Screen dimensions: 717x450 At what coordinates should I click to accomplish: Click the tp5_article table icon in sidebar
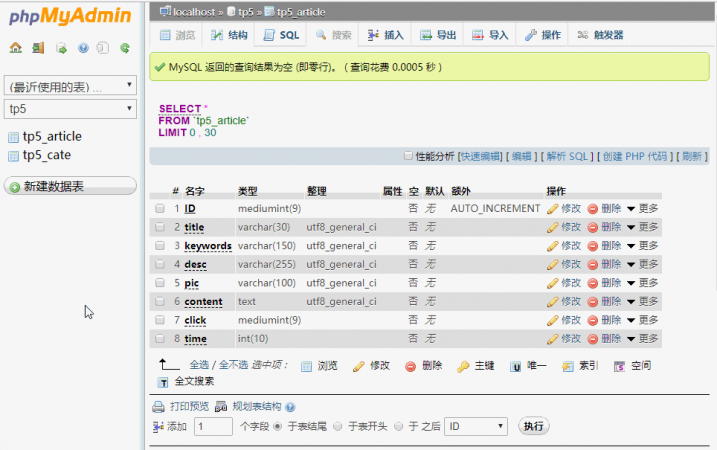pyautogui.click(x=14, y=137)
